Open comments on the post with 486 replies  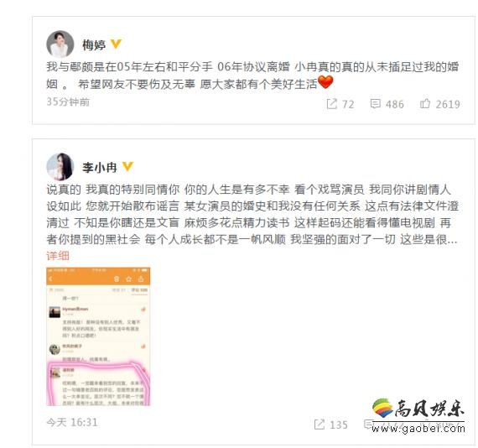387,104
